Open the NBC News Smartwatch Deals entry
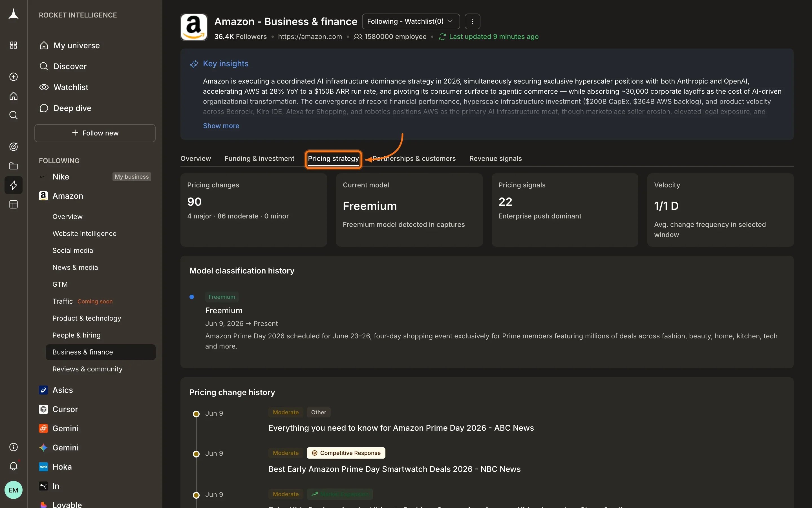Viewport: 812px width, 508px height. pos(394,469)
